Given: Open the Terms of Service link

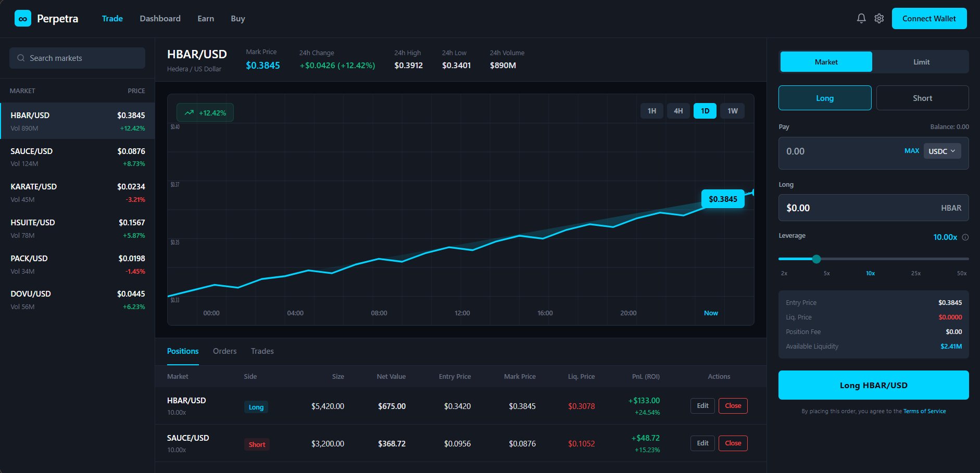Looking at the screenshot, I should 924,412.
